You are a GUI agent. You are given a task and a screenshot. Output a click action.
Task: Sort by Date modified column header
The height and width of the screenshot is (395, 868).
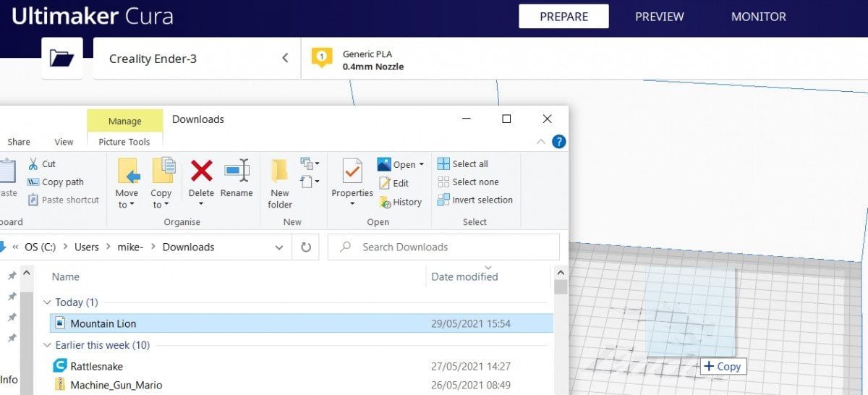tap(464, 276)
